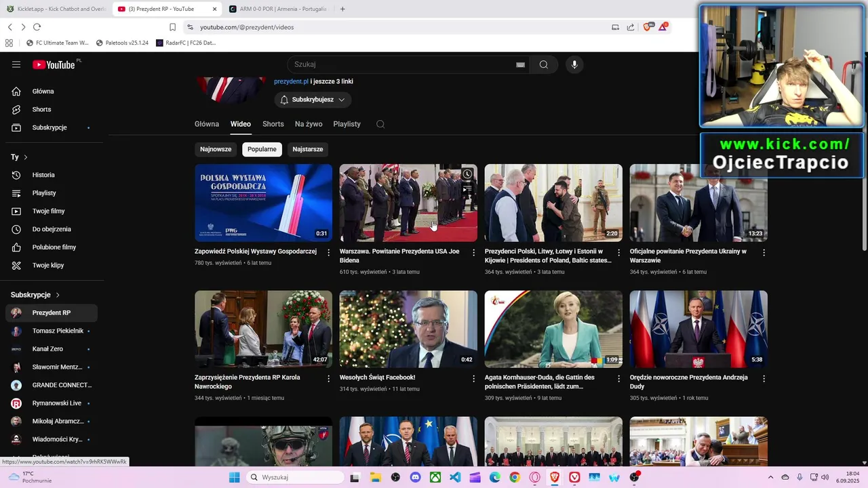Open Discord from the taskbar
The width and height of the screenshot is (868, 488).
click(415, 477)
